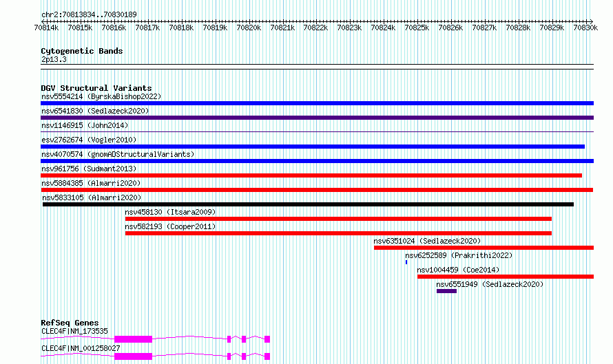The height and width of the screenshot is (364, 613).
Task: Click the chr2:70813834..70830189 coordinate label
Action: (x=89, y=14)
